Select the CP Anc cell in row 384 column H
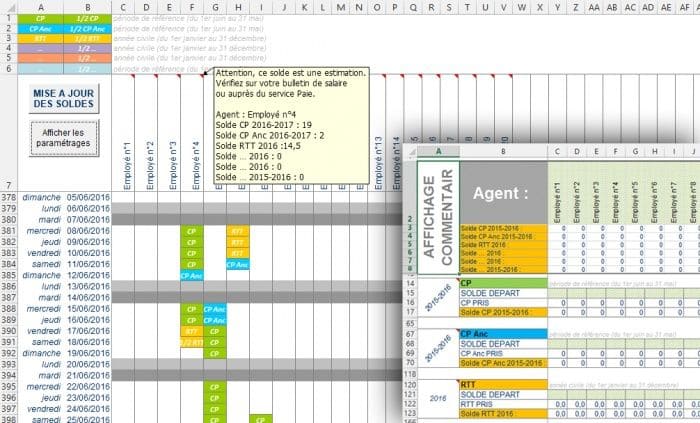This screenshot has height=423, width=700. 238,265
